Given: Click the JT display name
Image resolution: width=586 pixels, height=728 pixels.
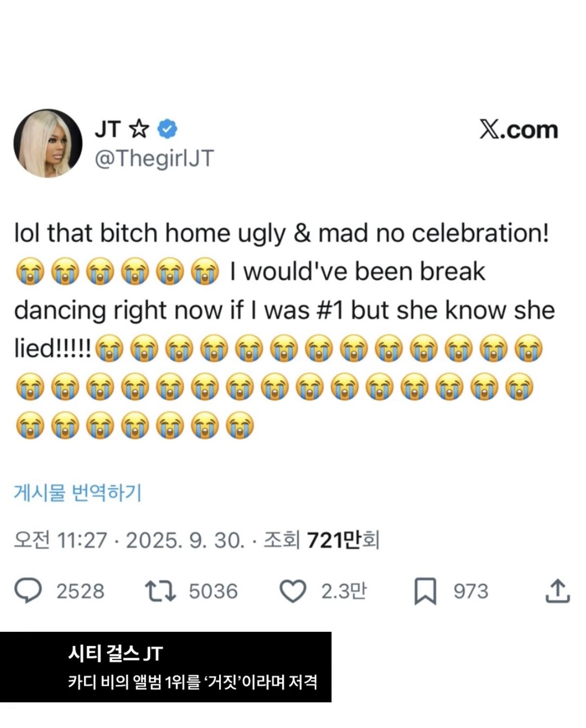Looking at the screenshot, I should (108, 129).
